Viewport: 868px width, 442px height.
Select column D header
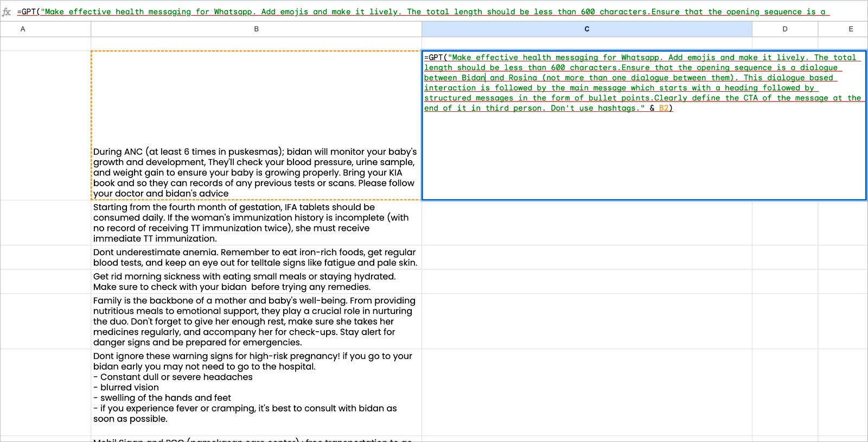[x=784, y=29]
